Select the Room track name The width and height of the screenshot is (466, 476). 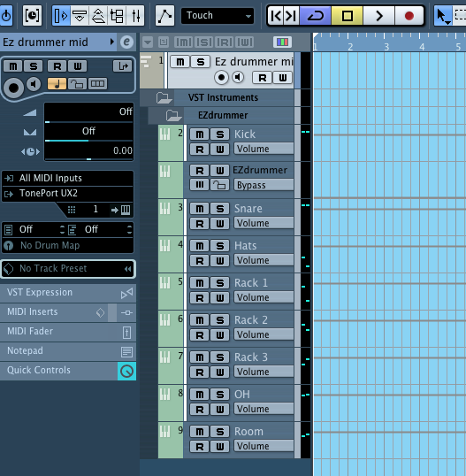click(248, 432)
